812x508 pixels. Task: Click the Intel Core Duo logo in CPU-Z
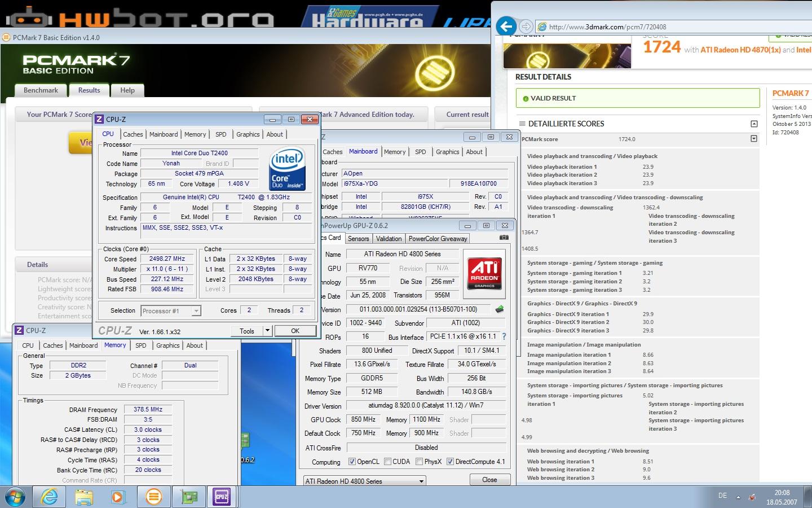coord(288,168)
